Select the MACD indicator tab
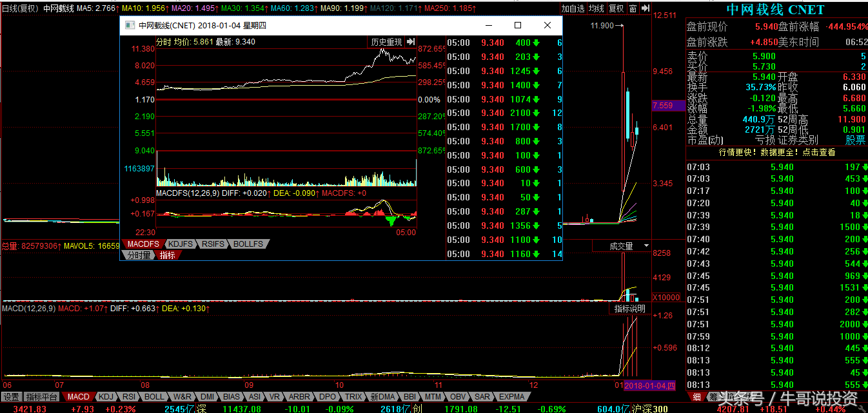The height and width of the screenshot is (413, 868). tap(79, 396)
